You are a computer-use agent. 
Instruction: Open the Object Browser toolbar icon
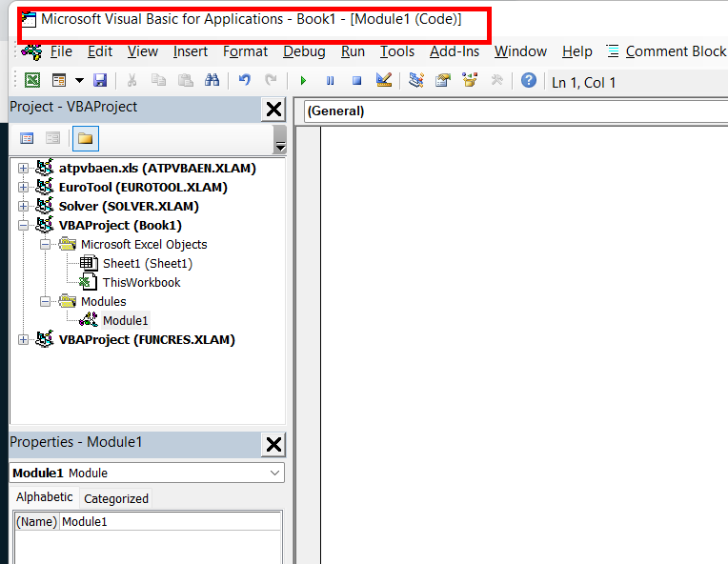tap(470, 81)
